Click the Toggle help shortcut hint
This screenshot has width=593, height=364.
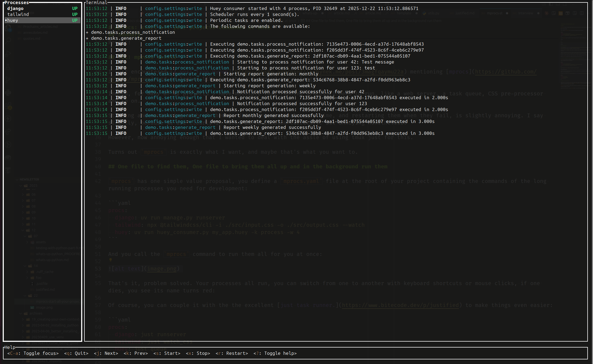(275, 353)
